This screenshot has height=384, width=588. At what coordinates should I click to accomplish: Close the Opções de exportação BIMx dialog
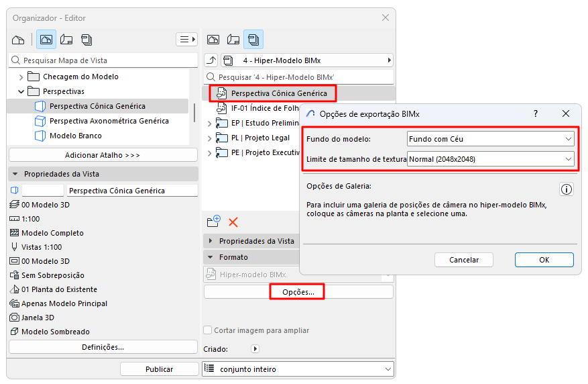tap(566, 113)
